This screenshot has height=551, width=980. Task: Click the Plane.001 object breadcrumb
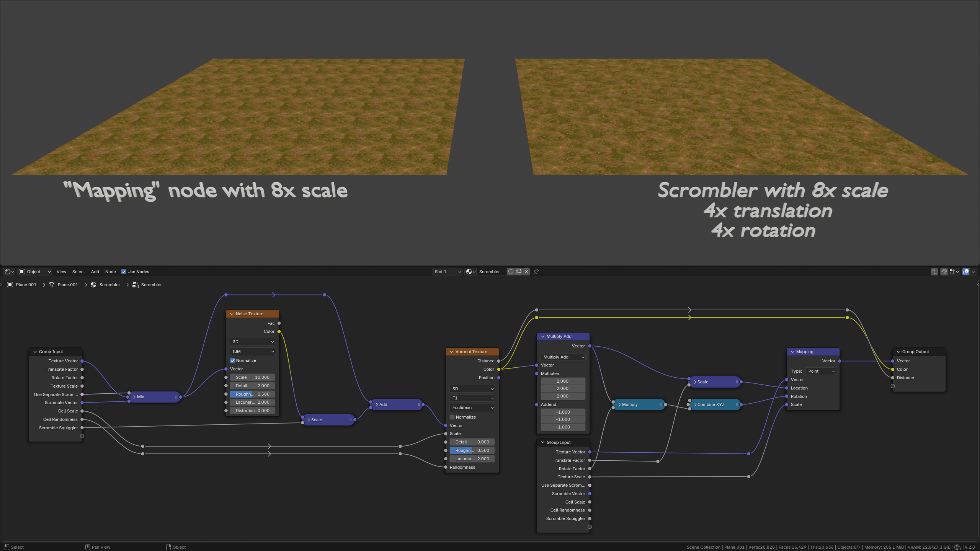tap(26, 285)
